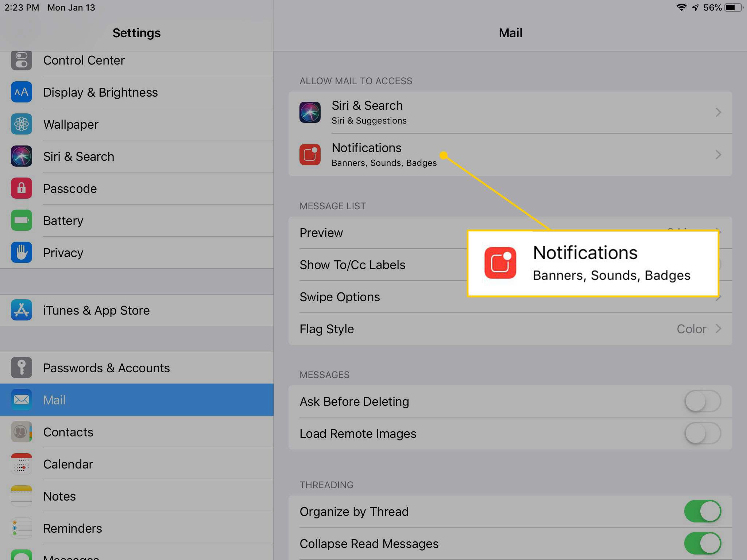The height and width of the screenshot is (560, 747).
Task: Tap the iTunes & App Store icon
Action: click(x=21, y=310)
